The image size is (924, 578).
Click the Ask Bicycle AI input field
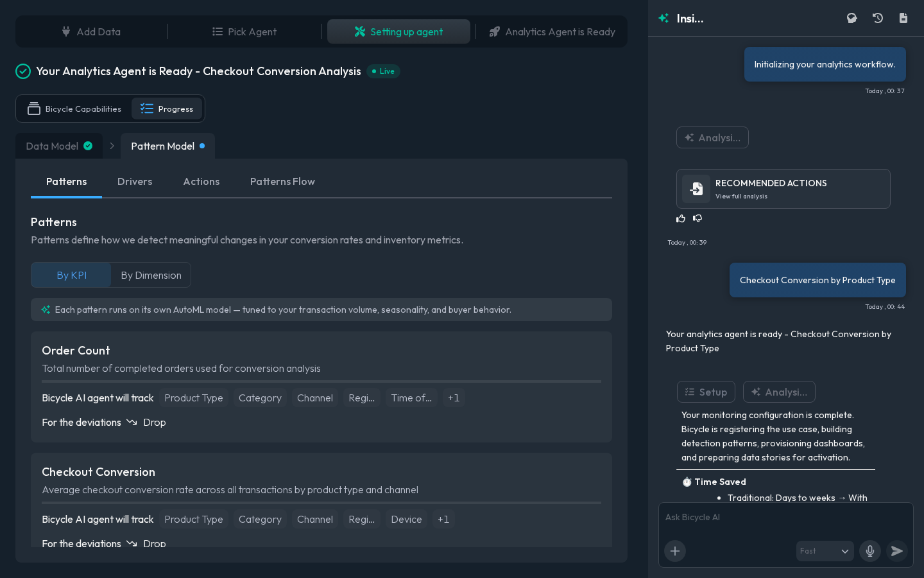coord(785,518)
